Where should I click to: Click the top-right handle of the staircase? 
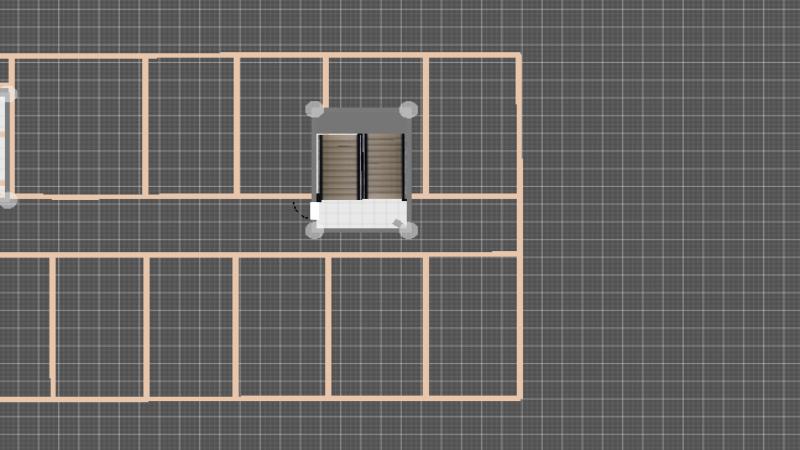tap(408, 109)
